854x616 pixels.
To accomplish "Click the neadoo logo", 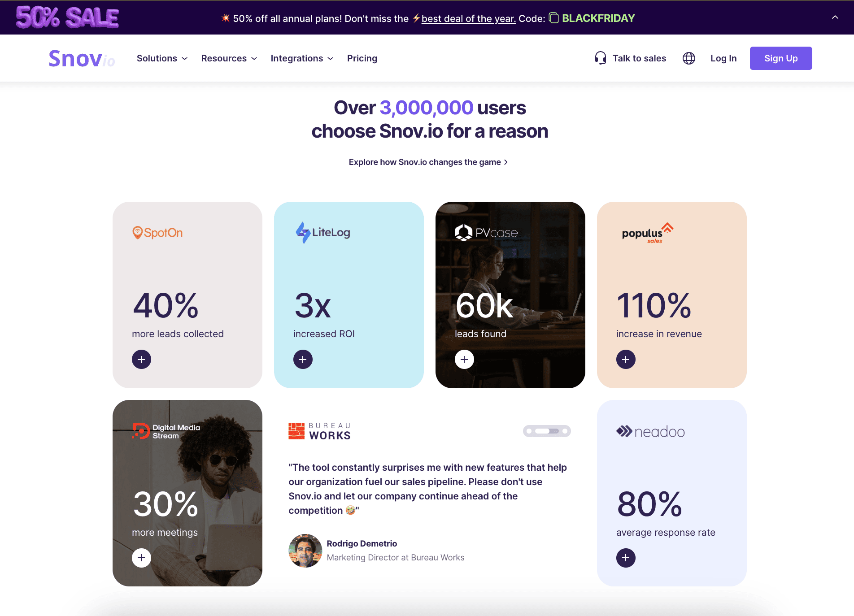I will pos(650,431).
